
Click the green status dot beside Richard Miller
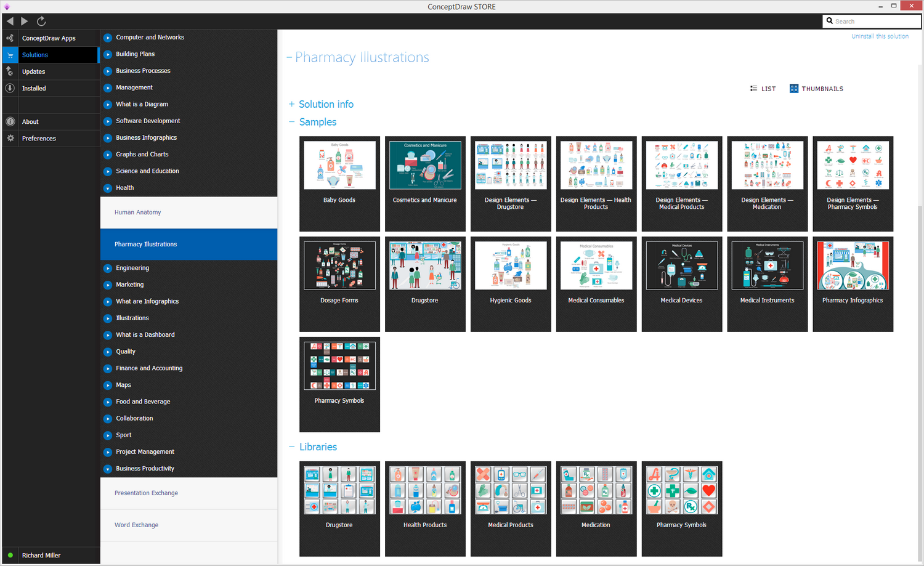tap(10, 555)
